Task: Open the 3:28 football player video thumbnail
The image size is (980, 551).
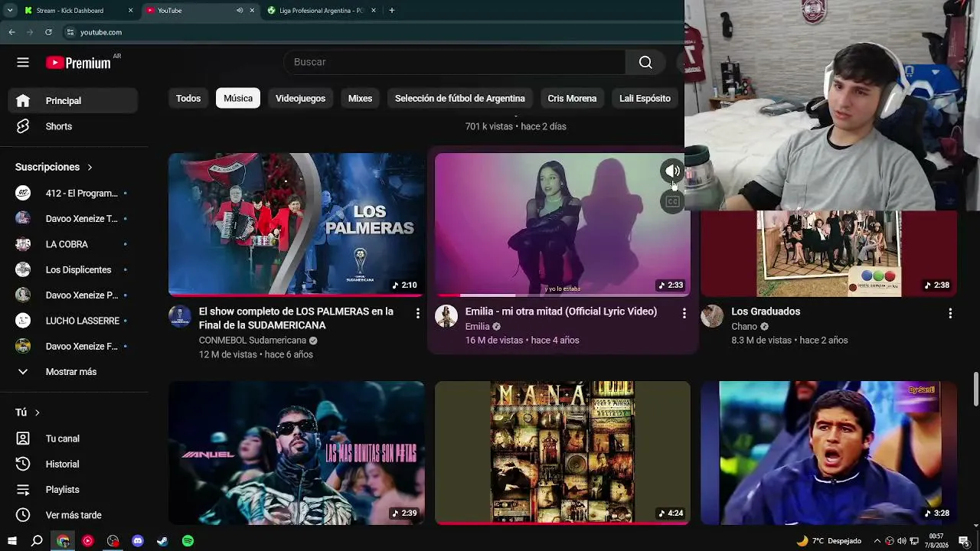Action: 828,453
